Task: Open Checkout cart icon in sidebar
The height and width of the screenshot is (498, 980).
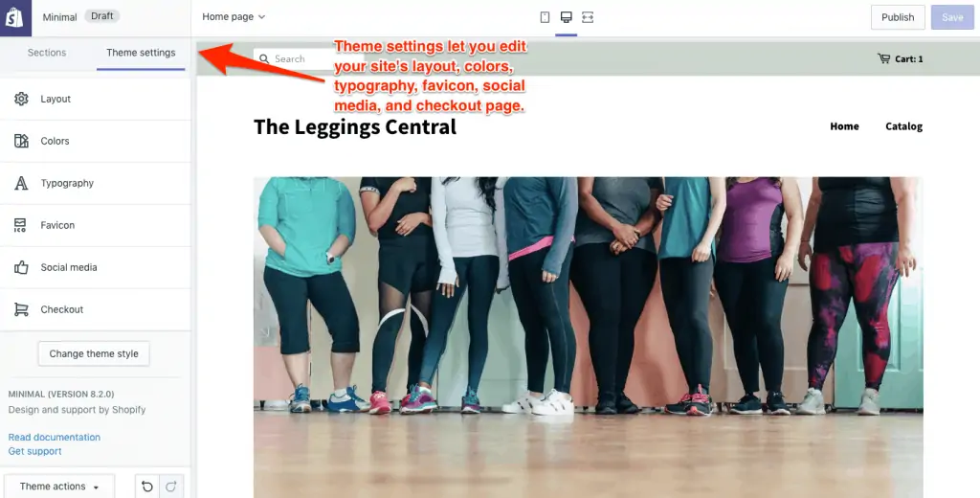Action: tap(21, 309)
